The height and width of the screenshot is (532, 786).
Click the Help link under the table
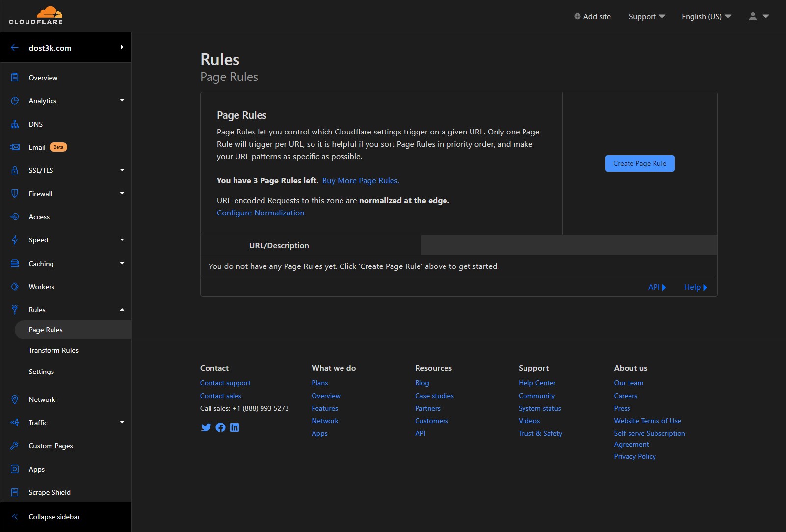tap(695, 287)
